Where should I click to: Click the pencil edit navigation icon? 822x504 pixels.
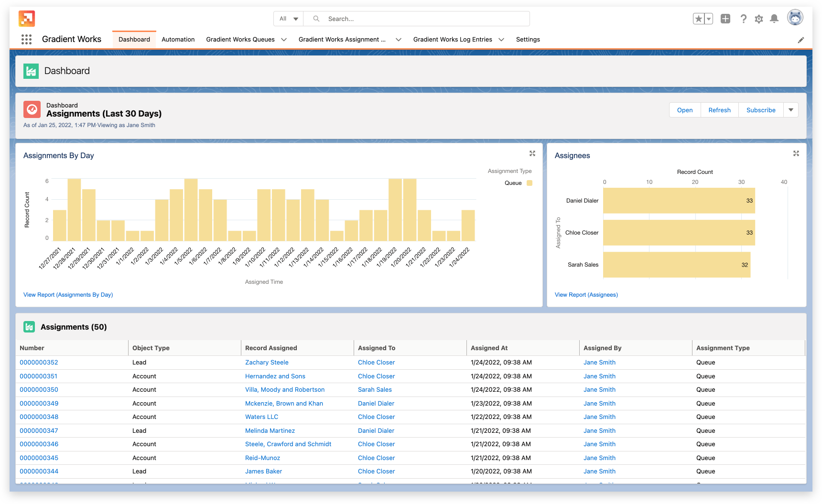pos(801,40)
